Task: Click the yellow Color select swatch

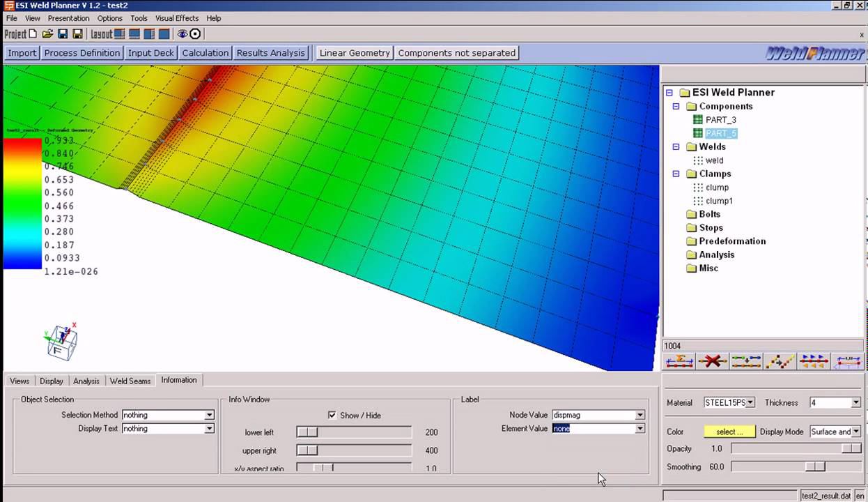Action: pos(729,432)
